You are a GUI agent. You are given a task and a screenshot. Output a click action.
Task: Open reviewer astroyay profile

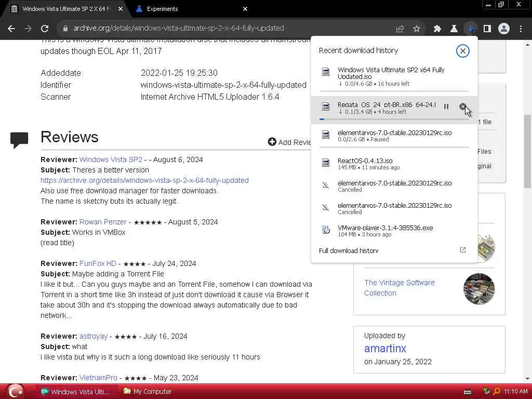click(94, 336)
